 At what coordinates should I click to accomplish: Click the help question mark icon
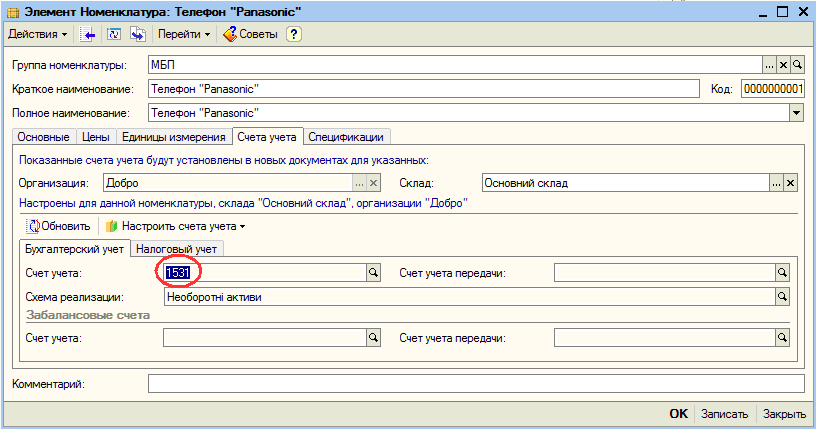point(294,34)
